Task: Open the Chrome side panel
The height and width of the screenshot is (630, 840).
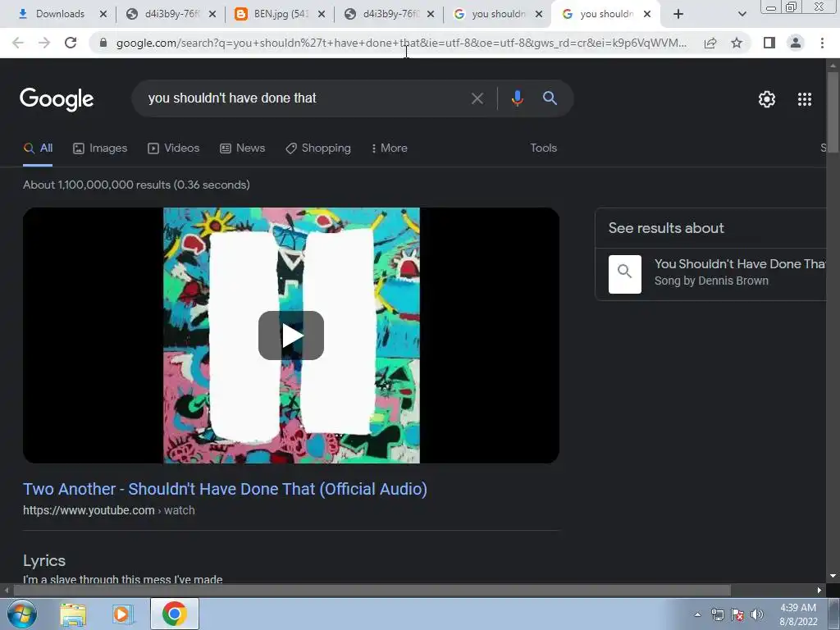Action: point(769,43)
